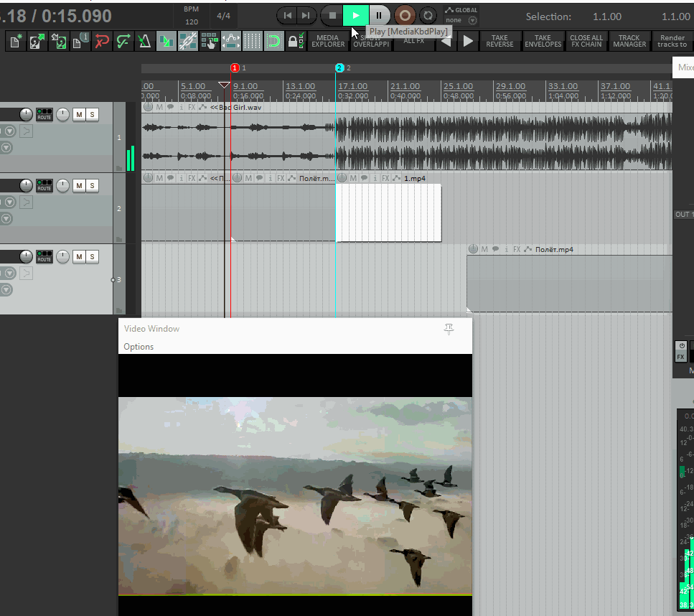Click timeline marker 2
The image size is (694, 616).
pyautogui.click(x=339, y=68)
